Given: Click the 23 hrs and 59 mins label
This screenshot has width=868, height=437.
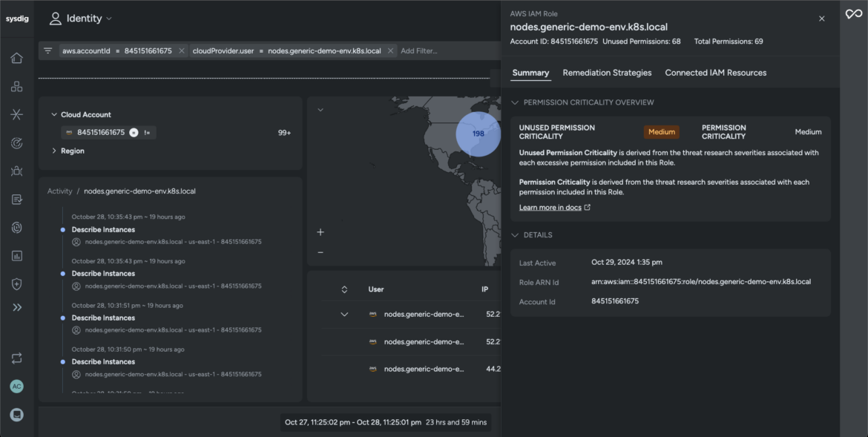Looking at the screenshot, I should [456, 422].
